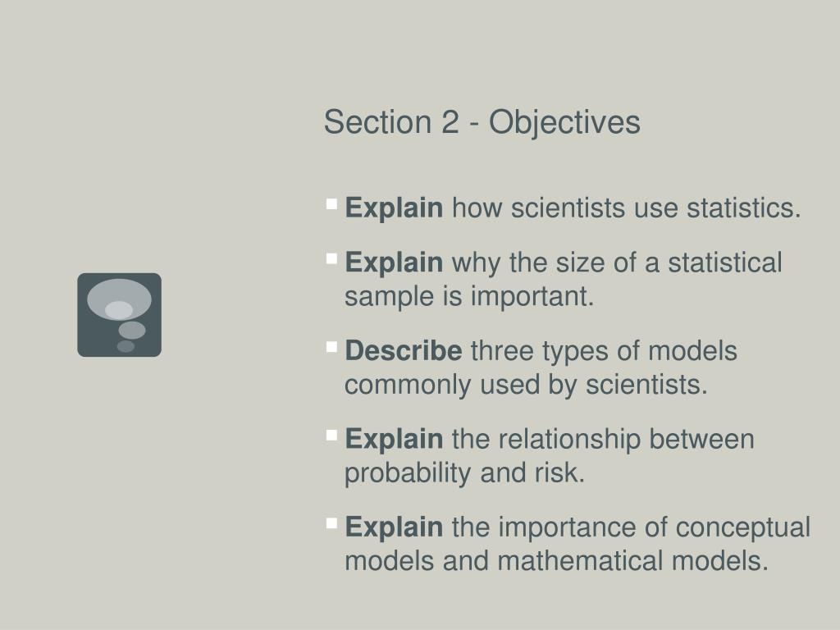Click bullet square before 'the importance of conceptual'
Image resolution: width=840 pixels, height=630 pixels.
coord(331,523)
